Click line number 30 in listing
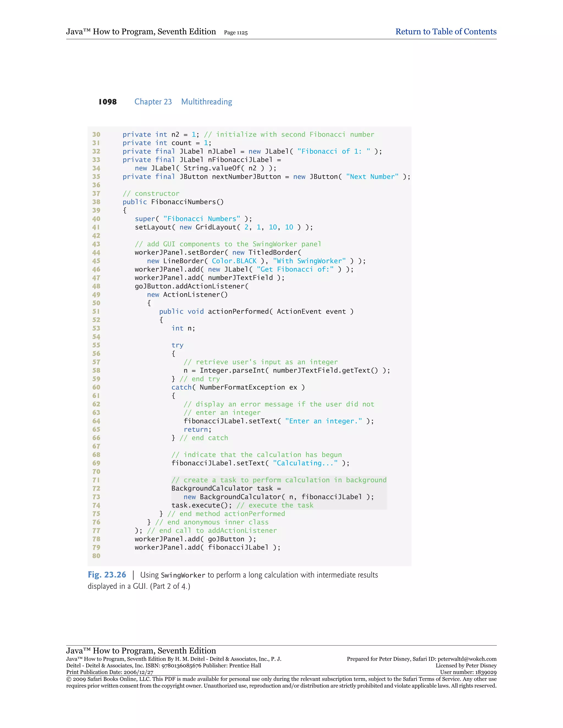 pyautogui.click(x=96, y=134)
